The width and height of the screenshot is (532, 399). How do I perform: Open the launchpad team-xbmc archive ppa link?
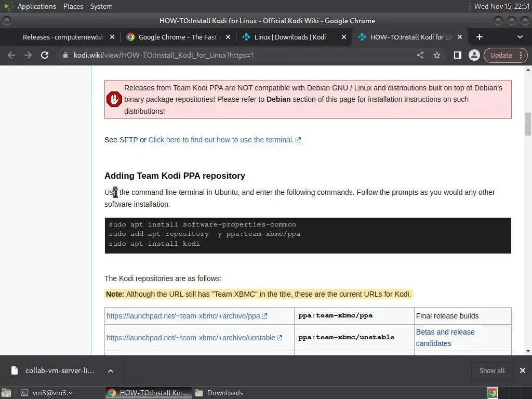click(187, 316)
